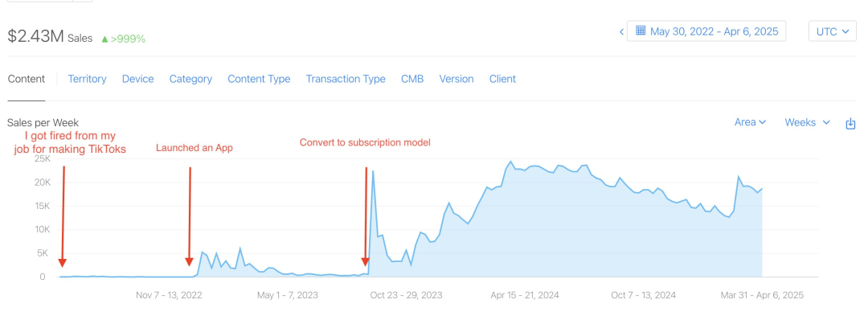This screenshot has width=868, height=312.
Task: Select the Transaction Type tab
Action: (346, 79)
